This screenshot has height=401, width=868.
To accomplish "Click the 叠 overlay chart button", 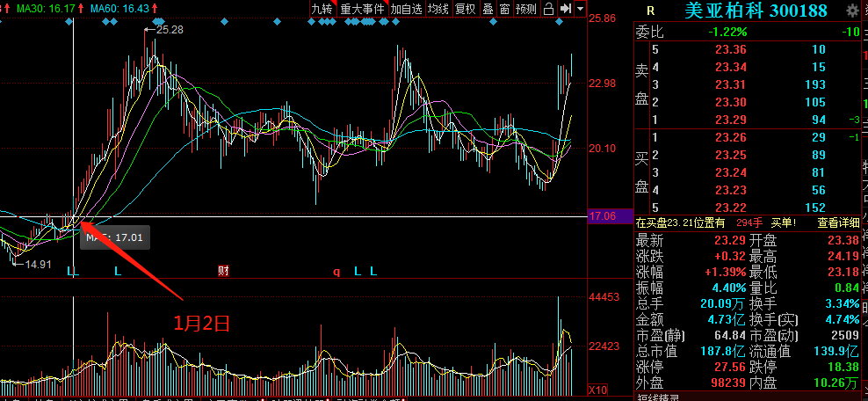I will 488,8.
